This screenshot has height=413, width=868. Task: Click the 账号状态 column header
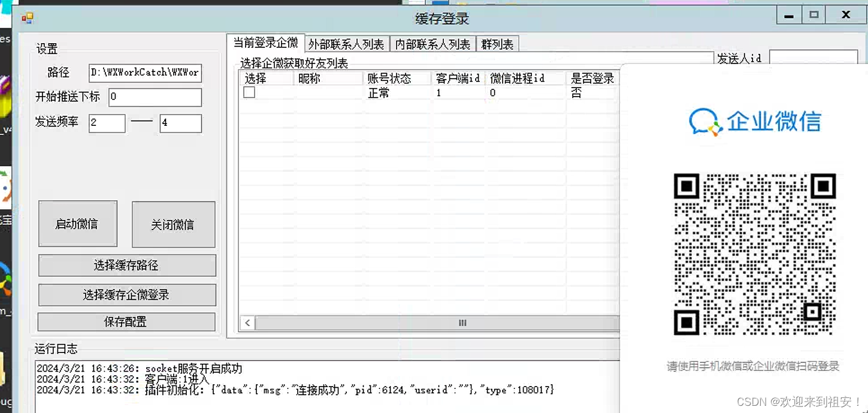(397, 79)
